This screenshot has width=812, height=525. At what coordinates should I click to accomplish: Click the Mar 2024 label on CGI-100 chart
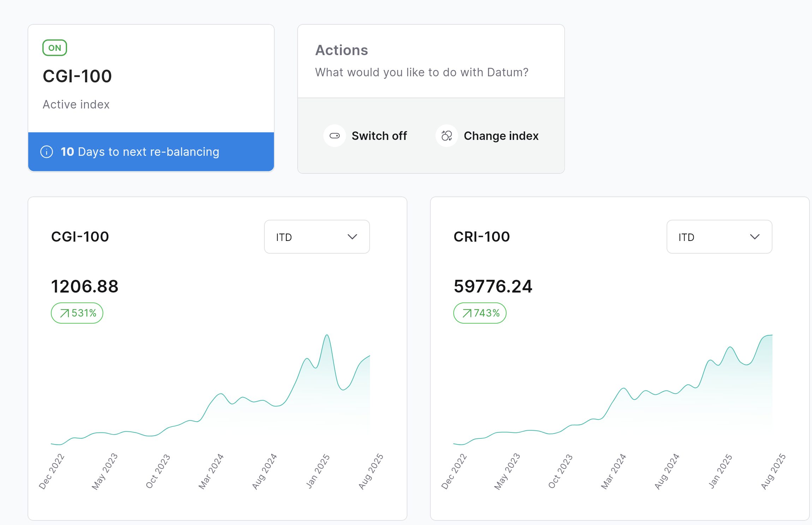point(211,471)
